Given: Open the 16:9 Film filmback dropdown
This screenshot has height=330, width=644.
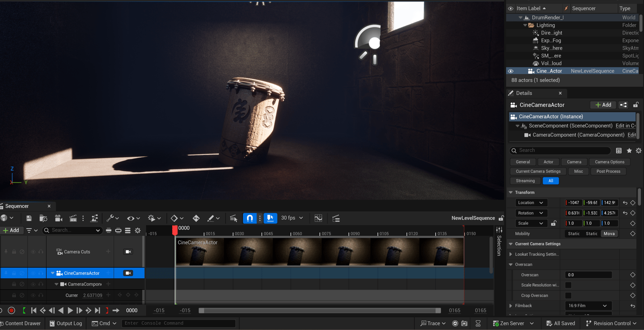Looking at the screenshot, I should click(x=588, y=306).
